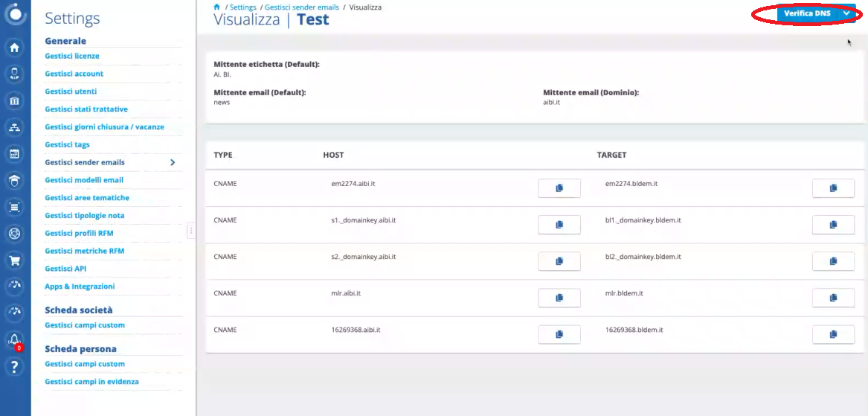Copy host s2._domainkey.aibi.it
Image resolution: width=868 pixels, height=416 pixels.
click(559, 261)
